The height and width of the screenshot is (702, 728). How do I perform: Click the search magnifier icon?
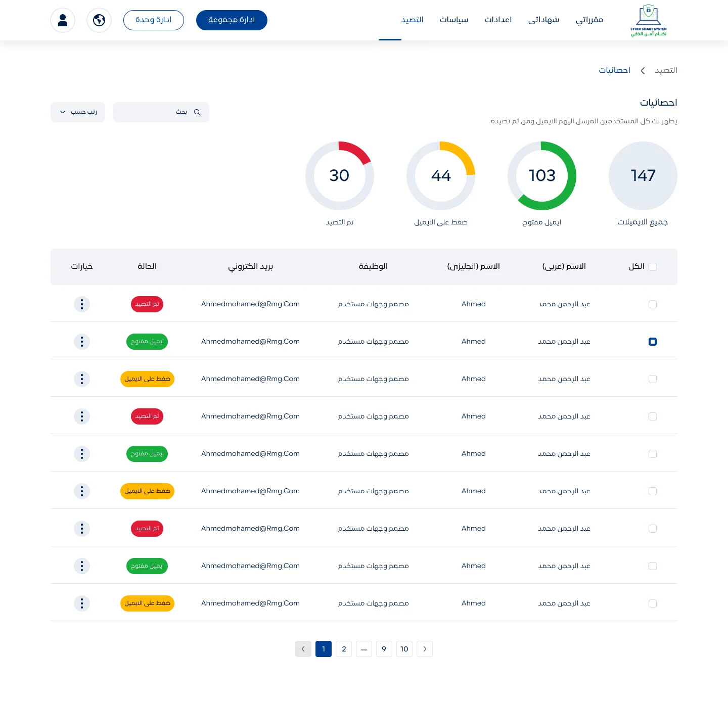[x=197, y=112]
